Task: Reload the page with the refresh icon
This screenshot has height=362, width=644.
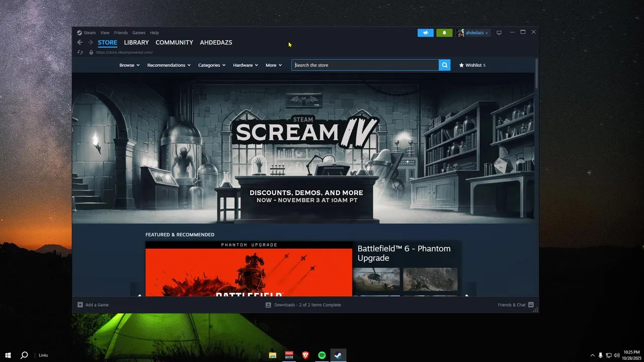Action: click(79, 52)
